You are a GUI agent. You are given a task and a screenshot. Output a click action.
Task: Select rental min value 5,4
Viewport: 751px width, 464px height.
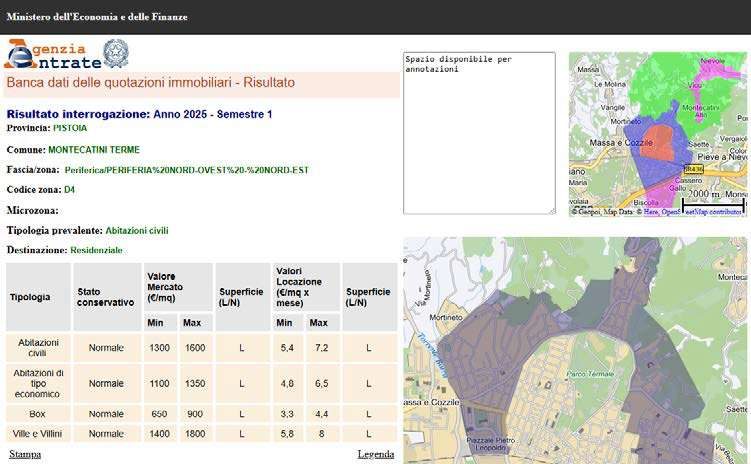click(287, 348)
